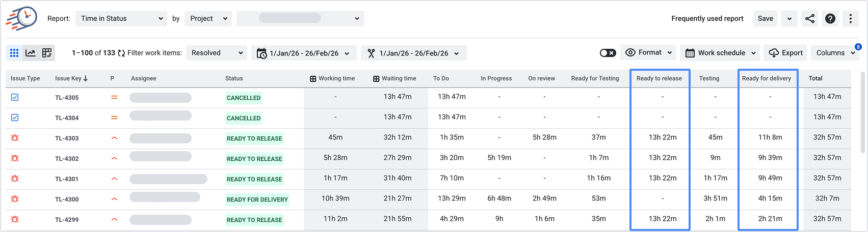Click the 10h 39m Working time cell

335,198
